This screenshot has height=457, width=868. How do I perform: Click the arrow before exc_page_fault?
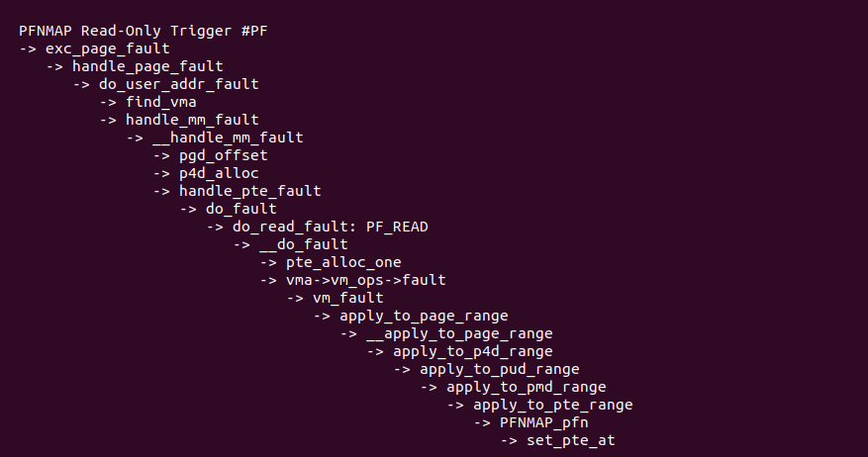pos(28,48)
